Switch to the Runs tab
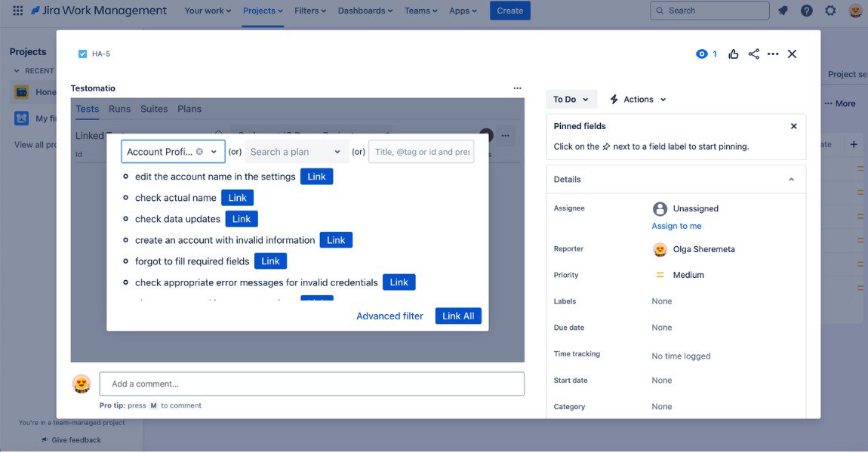 (x=119, y=109)
